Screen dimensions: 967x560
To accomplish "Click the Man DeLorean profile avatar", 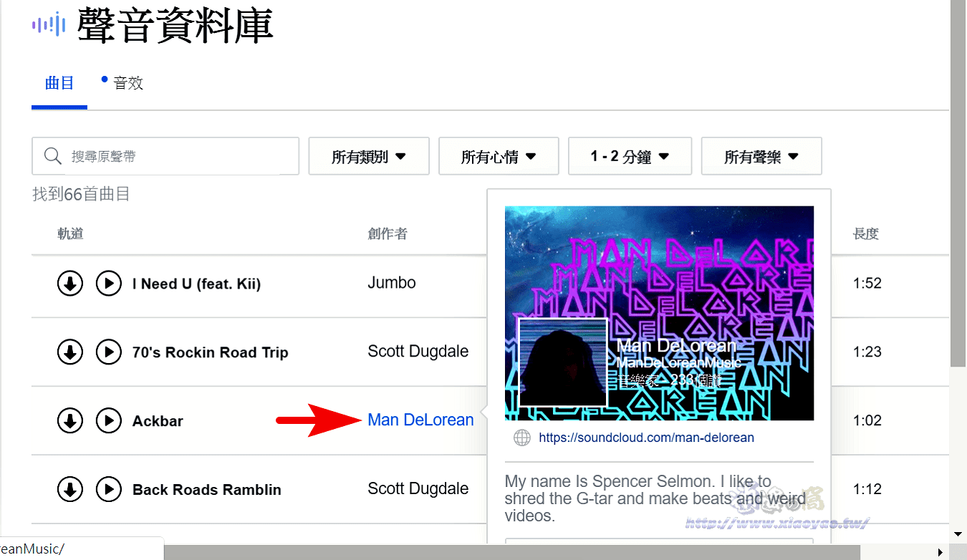I will [562, 362].
